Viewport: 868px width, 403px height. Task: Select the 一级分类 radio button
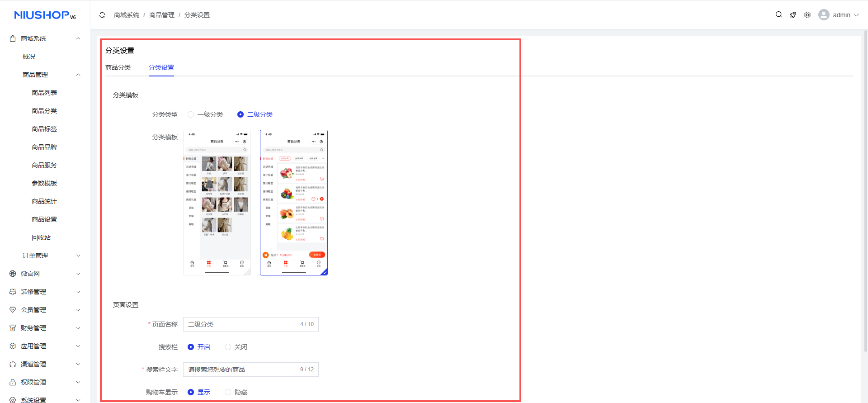point(191,114)
